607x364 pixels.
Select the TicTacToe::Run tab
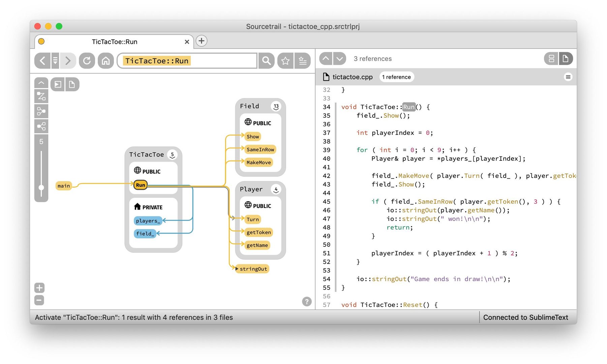[114, 42]
